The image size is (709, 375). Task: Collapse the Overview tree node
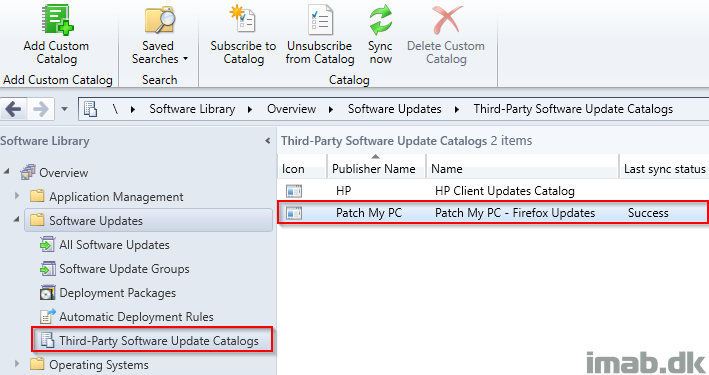7,171
